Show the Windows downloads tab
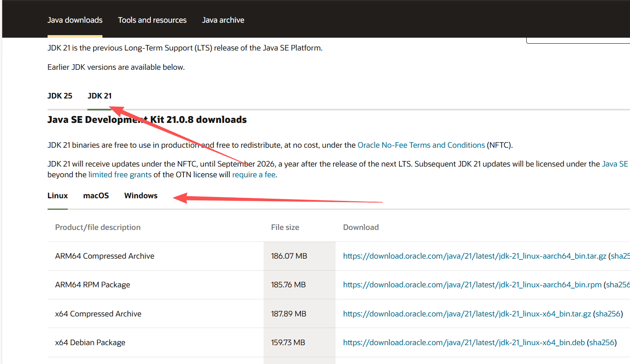The height and width of the screenshot is (364, 630). [141, 196]
